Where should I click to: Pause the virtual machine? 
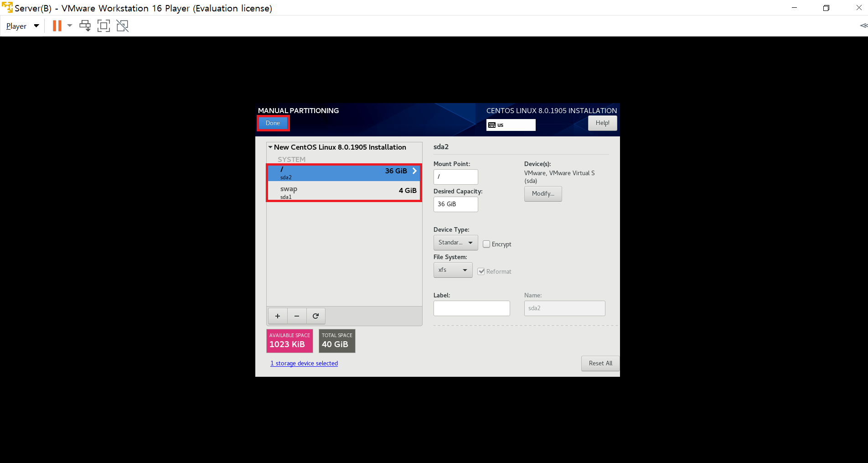point(57,26)
